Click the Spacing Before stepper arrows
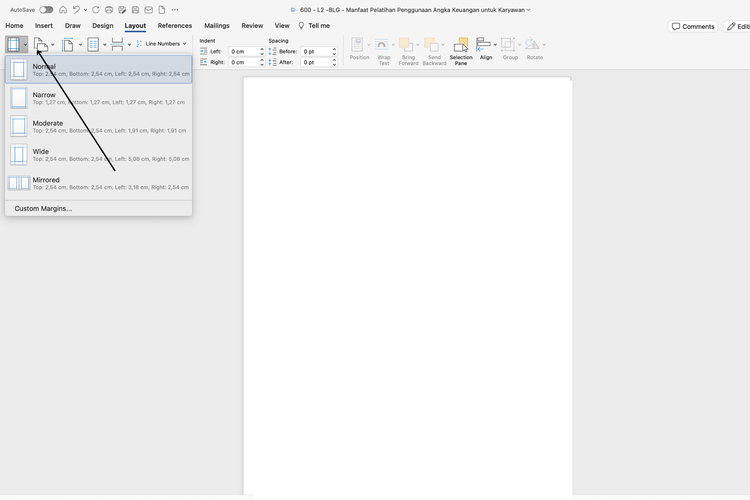Viewport: 750px width, 500px height. pyautogui.click(x=334, y=51)
